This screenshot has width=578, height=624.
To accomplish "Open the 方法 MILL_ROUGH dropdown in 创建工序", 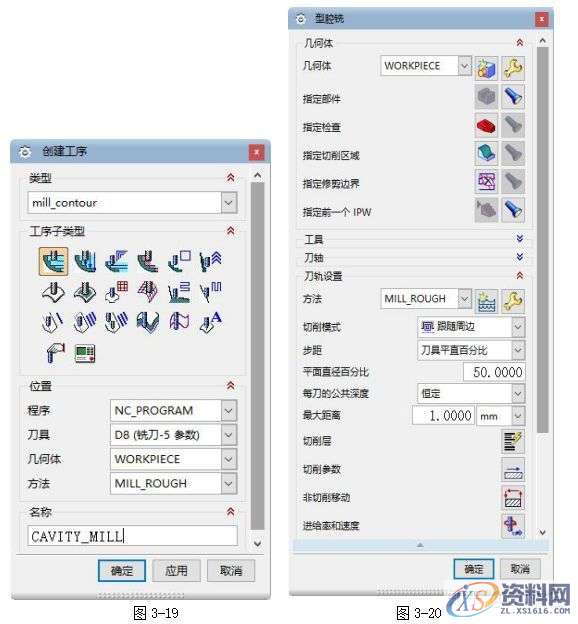I will tap(228, 484).
